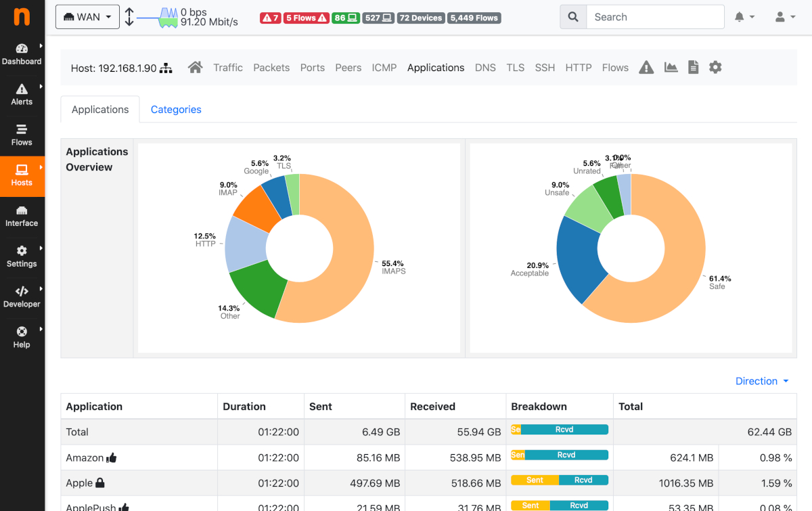
Task: Open the host timeseries chart icon
Action: 670,67
